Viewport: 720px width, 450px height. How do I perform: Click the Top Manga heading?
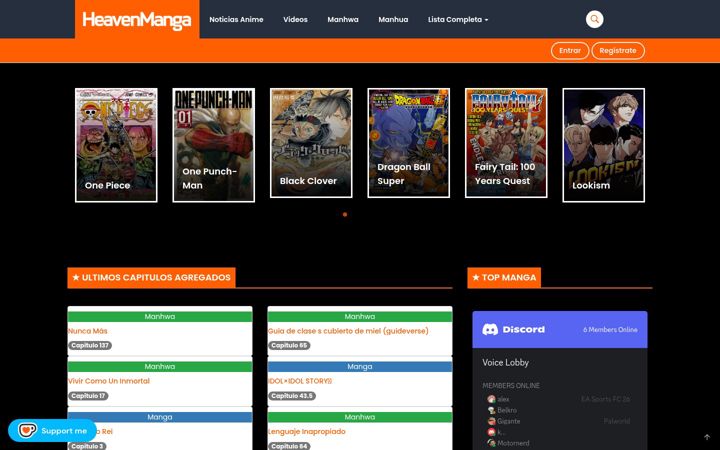(504, 277)
